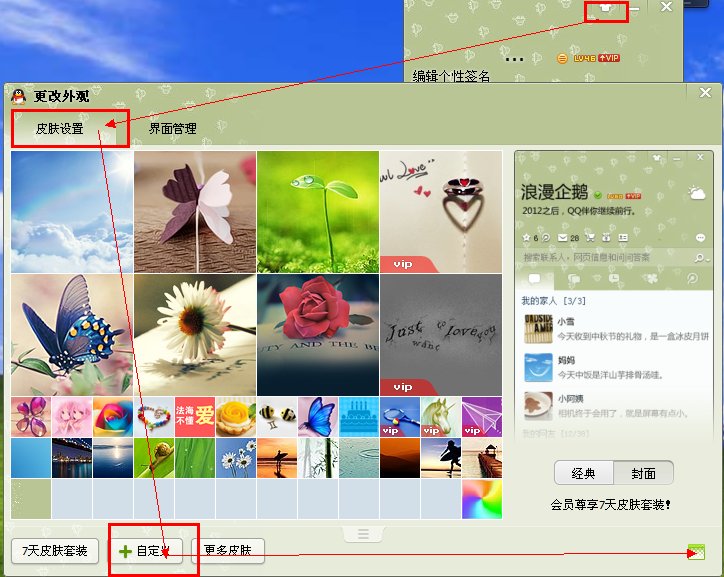Image resolution: width=724 pixels, height=577 pixels.
Task: Choose the daisies against blue sky skin
Action: (236, 458)
